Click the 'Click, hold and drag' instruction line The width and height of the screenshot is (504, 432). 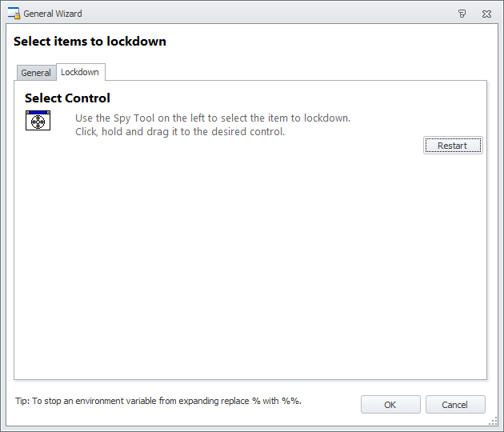click(180, 132)
